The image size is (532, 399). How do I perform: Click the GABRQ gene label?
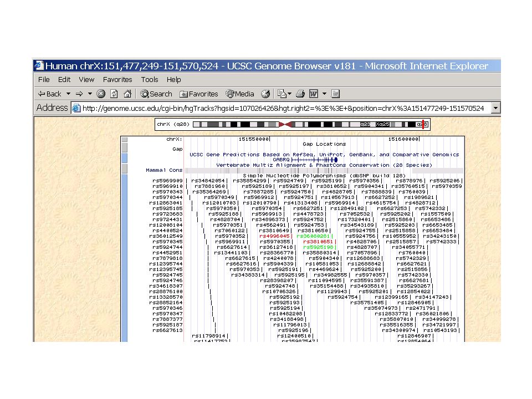(281, 160)
